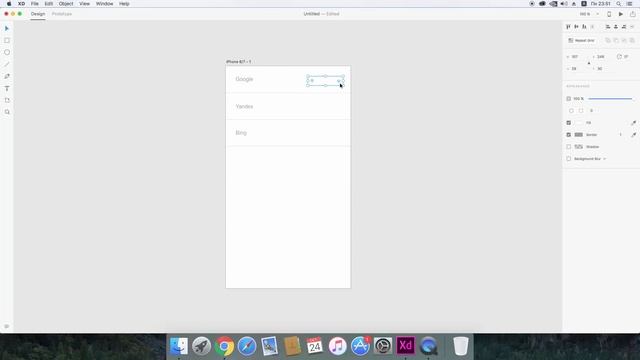Click the Align Right icon
The height and width of the screenshot is (360, 640).
click(x=624, y=27)
